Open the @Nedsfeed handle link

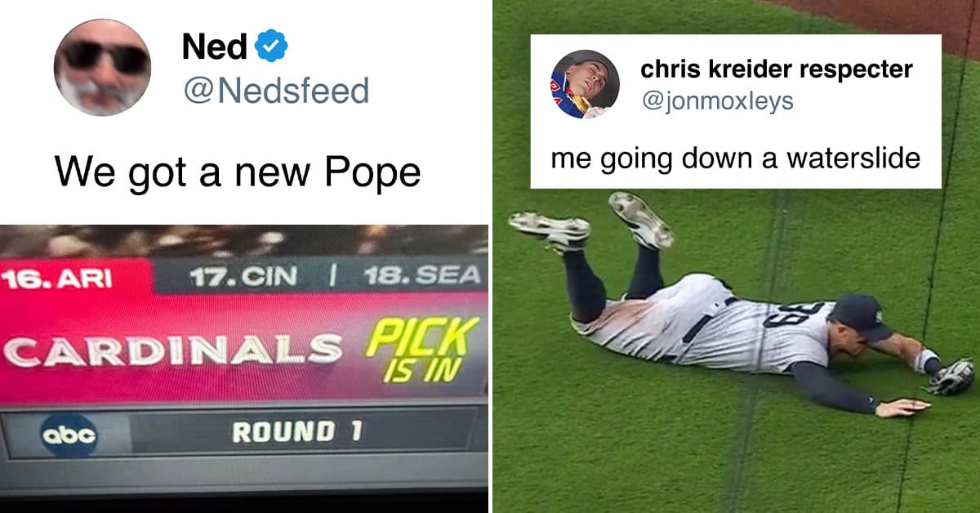[275, 91]
